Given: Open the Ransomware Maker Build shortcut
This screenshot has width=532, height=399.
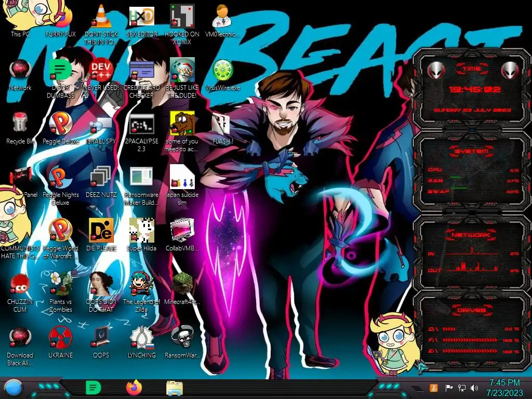Looking at the screenshot, I should coord(141,177).
